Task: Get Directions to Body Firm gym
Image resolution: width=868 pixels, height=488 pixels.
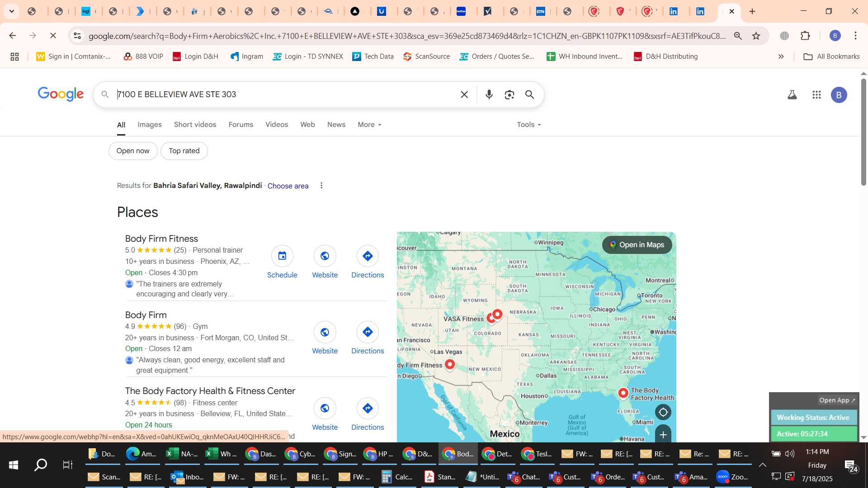Action: point(368,332)
